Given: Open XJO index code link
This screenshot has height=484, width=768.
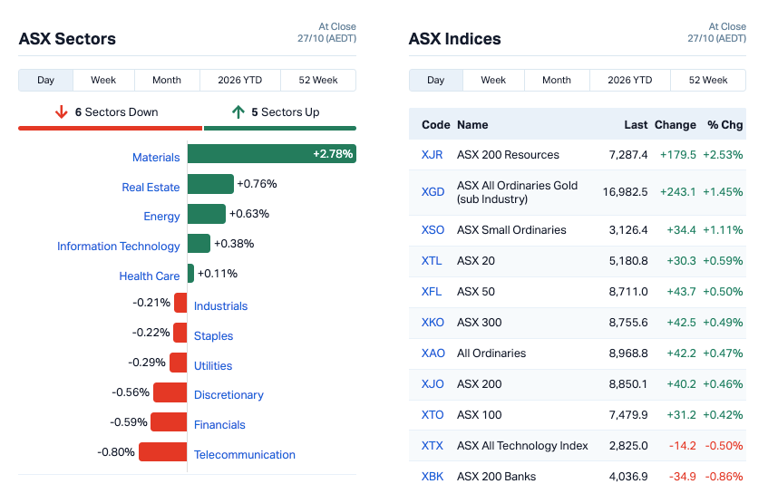Looking at the screenshot, I should [433, 385].
